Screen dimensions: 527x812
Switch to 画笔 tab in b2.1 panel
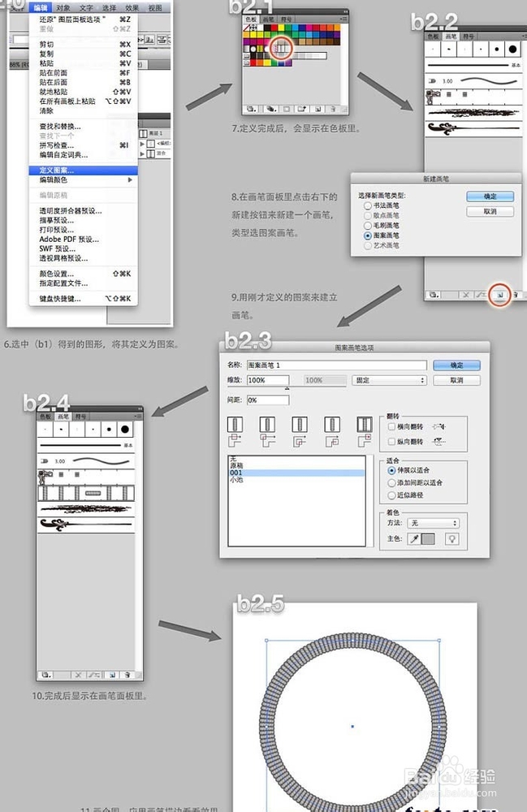268,19
